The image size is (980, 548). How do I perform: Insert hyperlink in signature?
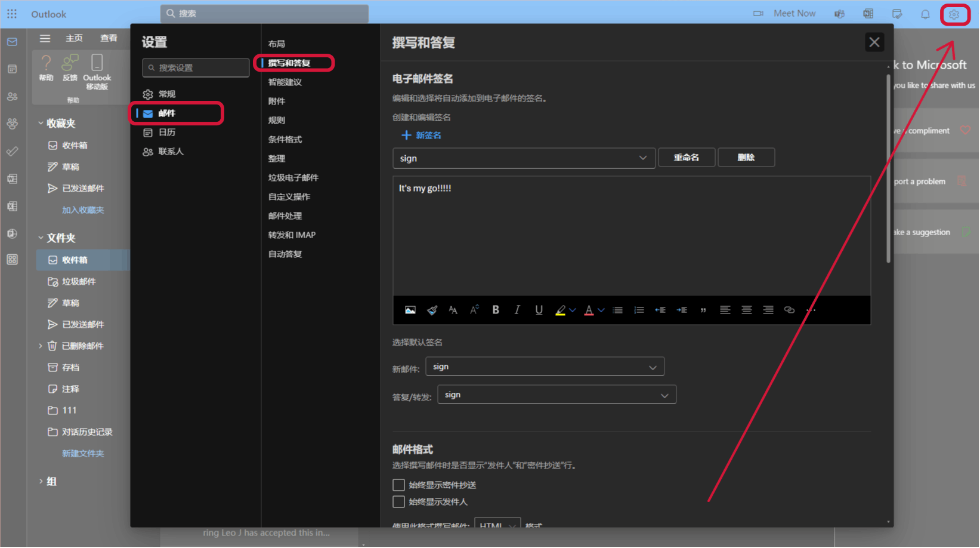(x=790, y=310)
